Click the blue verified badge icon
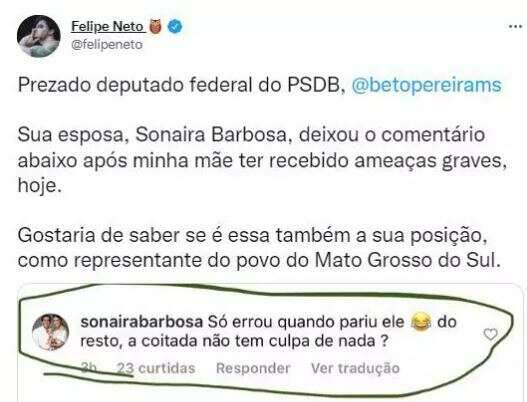This screenshot has height=402, width=527. 175,27
